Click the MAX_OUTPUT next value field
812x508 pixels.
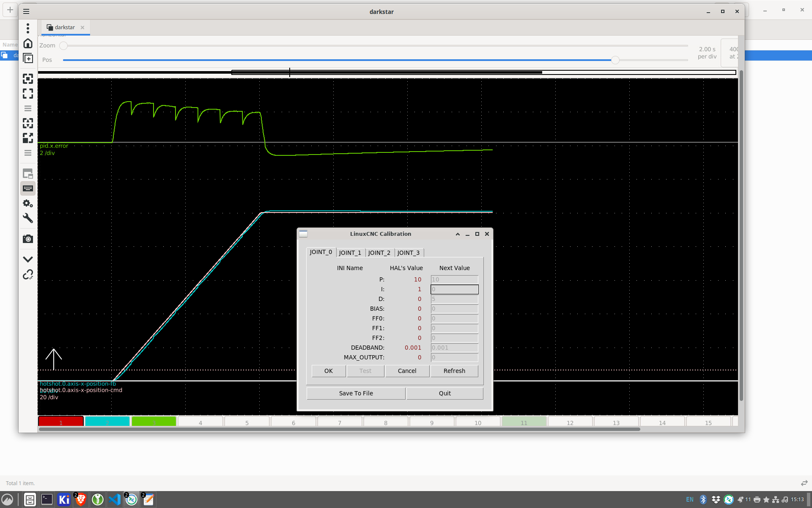click(455, 357)
